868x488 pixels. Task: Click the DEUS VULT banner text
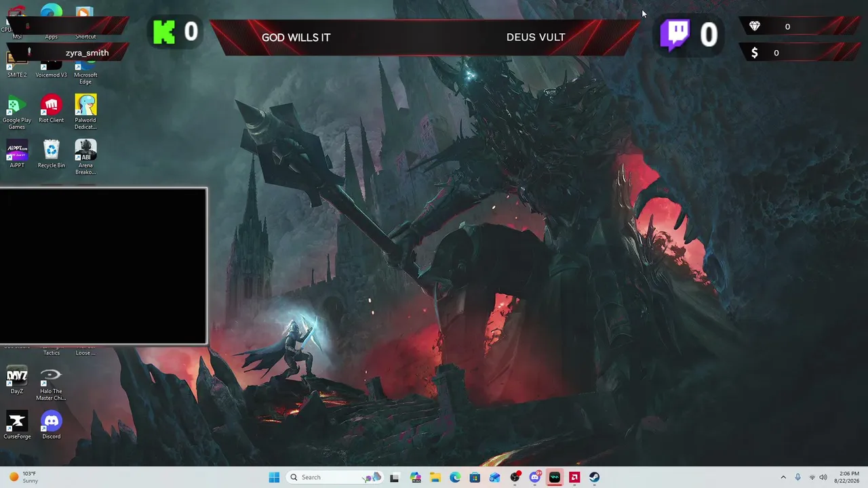[536, 37]
